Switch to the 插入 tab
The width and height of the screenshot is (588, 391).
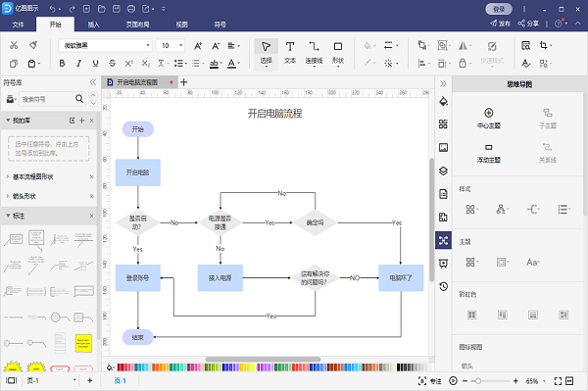pos(93,24)
